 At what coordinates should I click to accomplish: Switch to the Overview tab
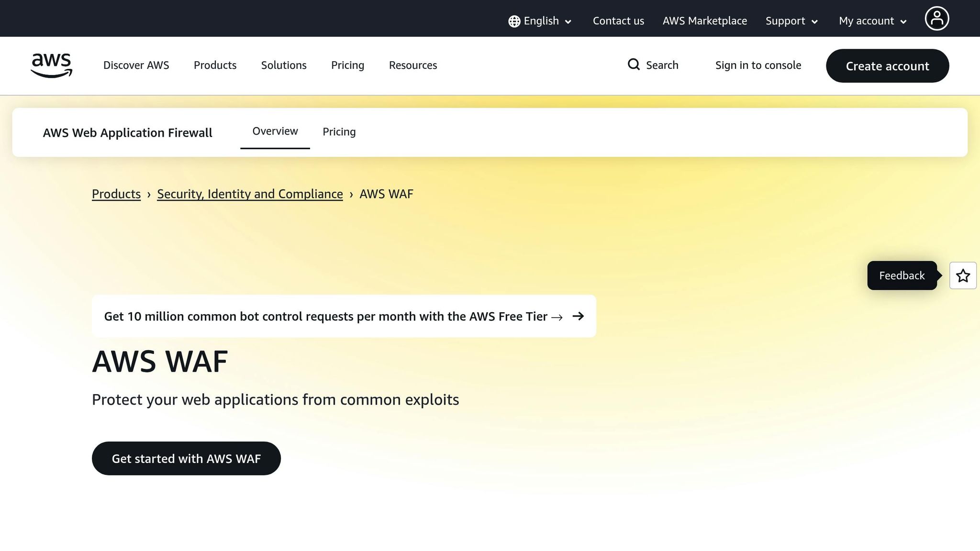(x=275, y=132)
